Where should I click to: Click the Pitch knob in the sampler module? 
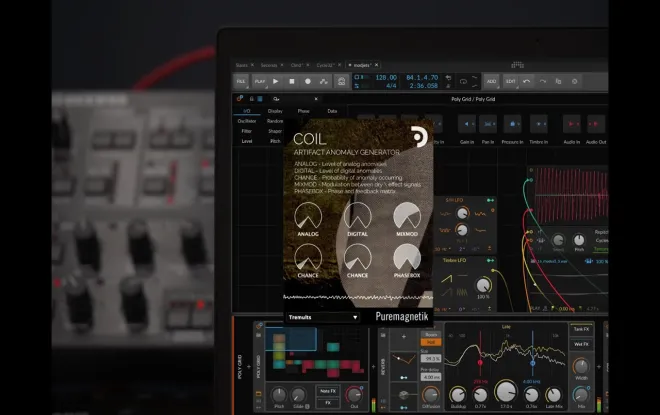[579, 240]
